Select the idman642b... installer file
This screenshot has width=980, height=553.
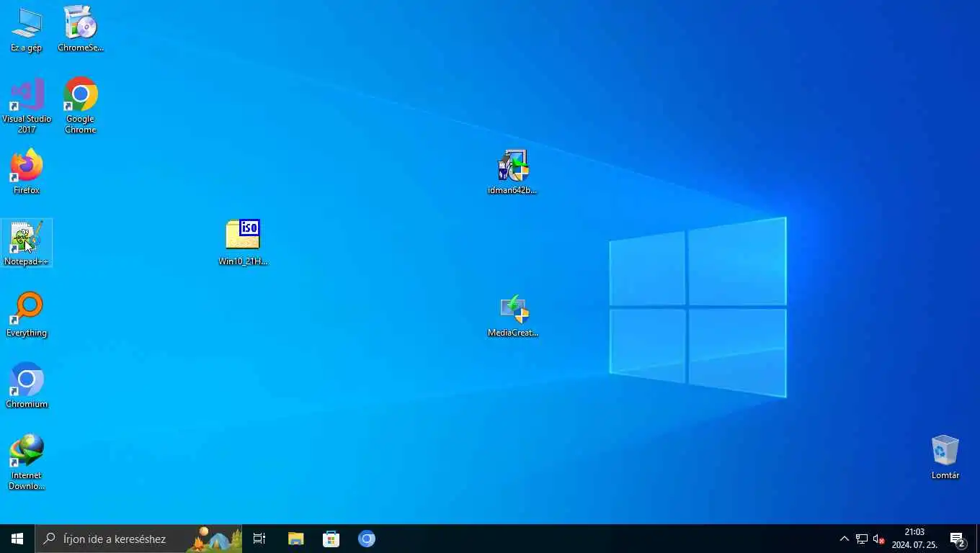(x=513, y=172)
